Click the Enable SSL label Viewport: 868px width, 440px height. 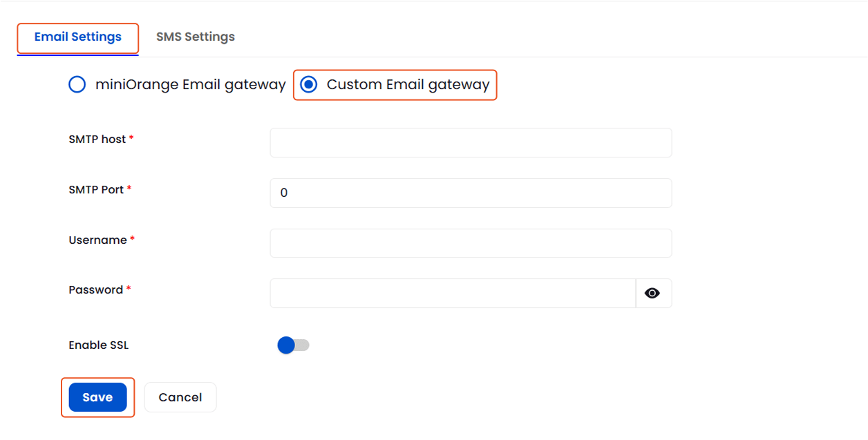click(98, 345)
